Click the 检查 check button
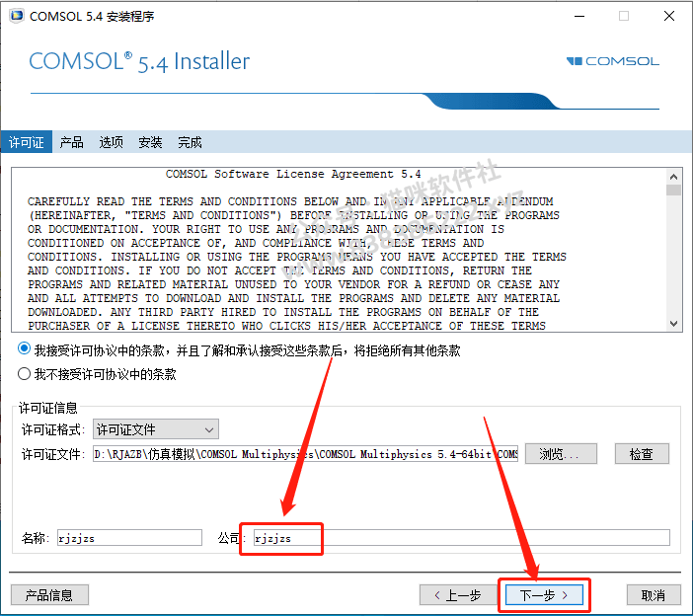693x616 pixels. click(x=642, y=454)
